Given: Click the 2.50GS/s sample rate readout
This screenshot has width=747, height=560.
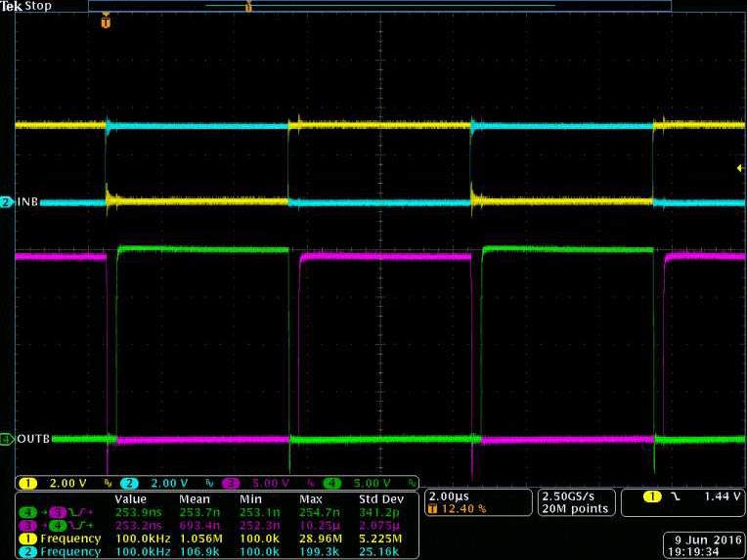Looking at the screenshot, I should point(568,496).
